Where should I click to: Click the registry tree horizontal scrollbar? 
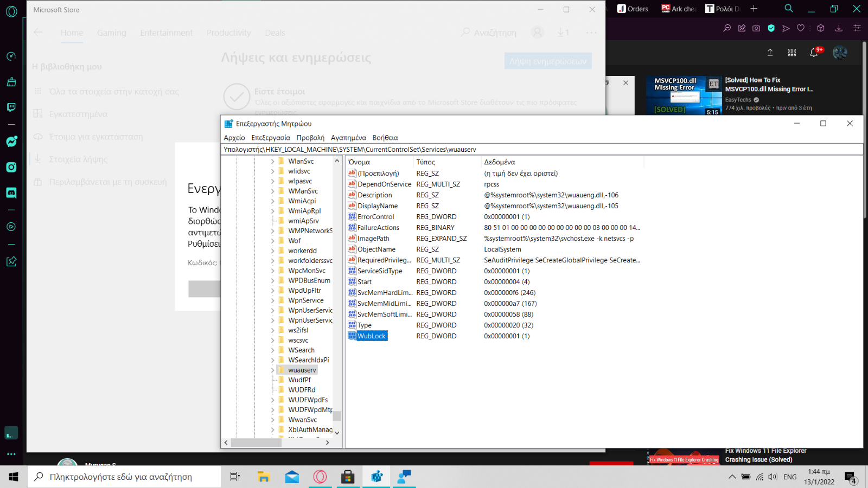pyautogui.click(x=256, y=442)
